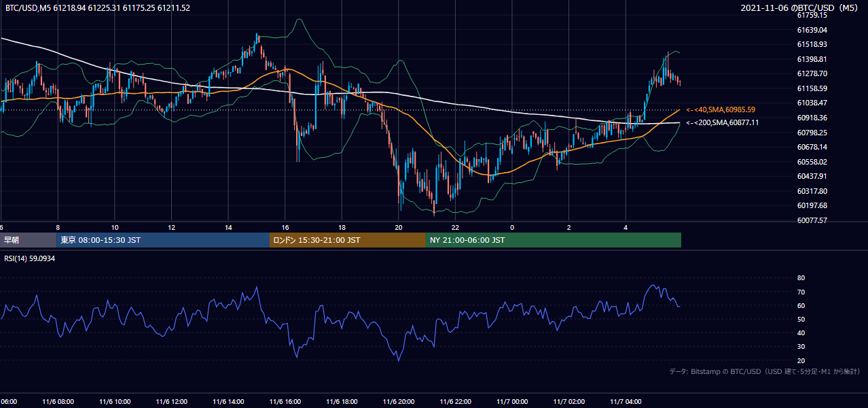Screen dimensions: 868x408
Task: Click the NY 21:00-06:00 JST session bar
Action: (554, 240)
